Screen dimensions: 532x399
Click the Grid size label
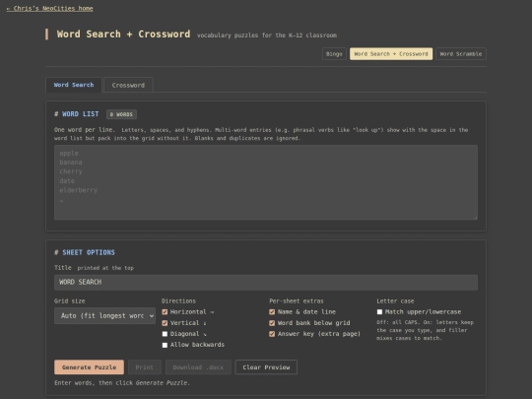[70, 300]
